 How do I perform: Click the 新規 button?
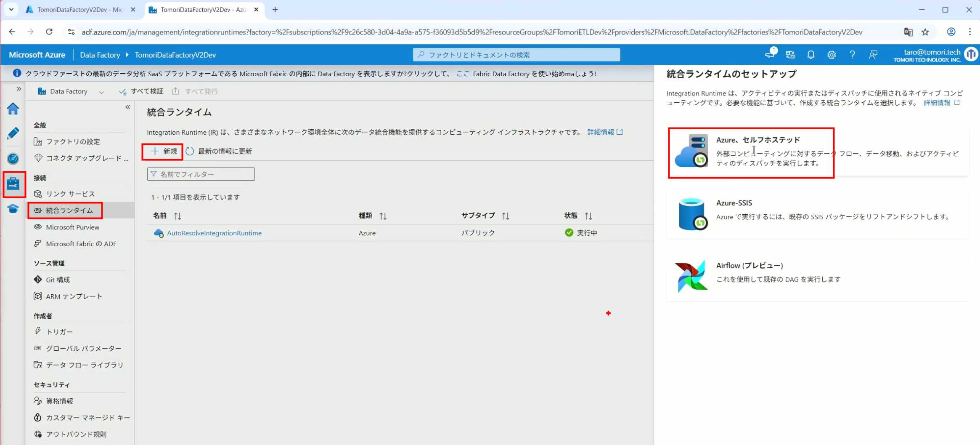tap(163, 151)
